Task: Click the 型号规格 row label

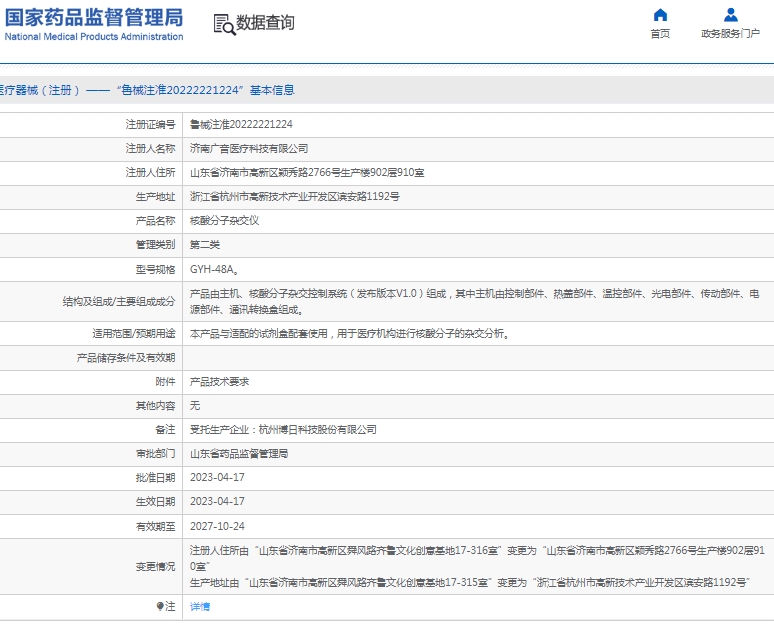Action: (x=155, y=270)
